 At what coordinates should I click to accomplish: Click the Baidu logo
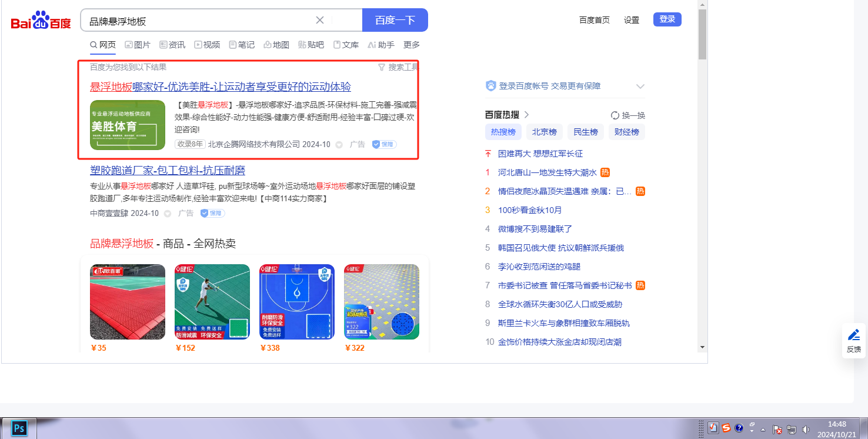41,21
